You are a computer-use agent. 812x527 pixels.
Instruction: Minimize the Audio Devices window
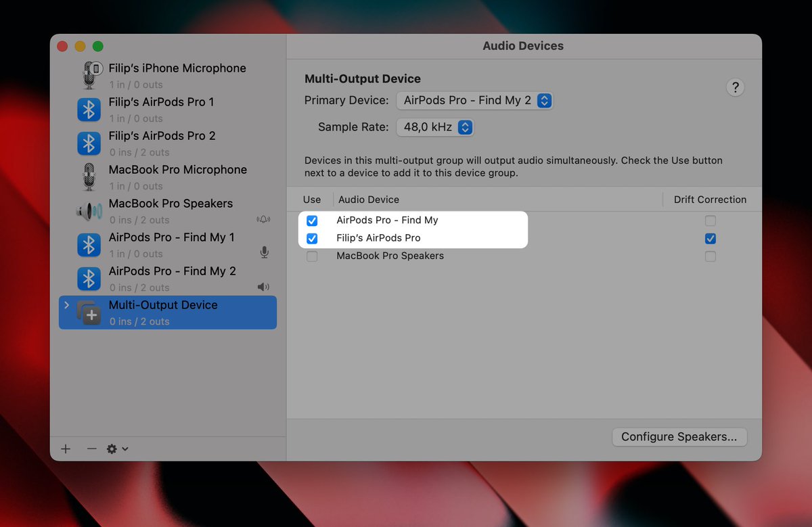click(x=80, y=47)
